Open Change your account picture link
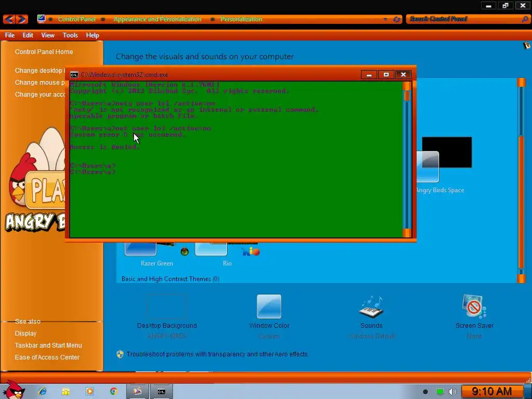The height and width of the screenshot is (399, 532). [x=39, y=95]
